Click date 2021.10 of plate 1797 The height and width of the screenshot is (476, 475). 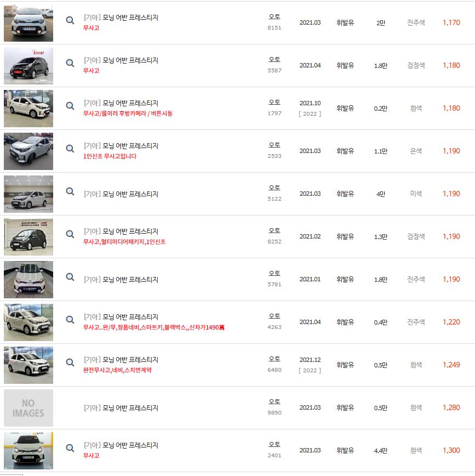pos(310,103)
